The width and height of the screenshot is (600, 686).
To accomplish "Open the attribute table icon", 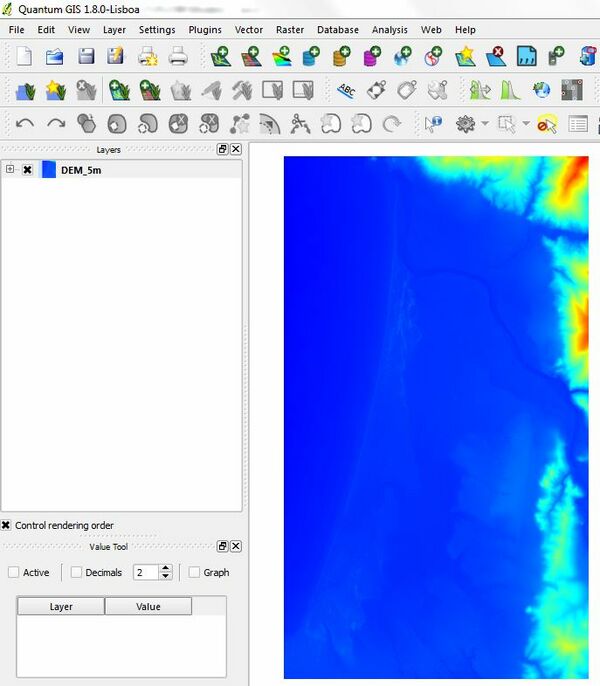I will [577, 124].
